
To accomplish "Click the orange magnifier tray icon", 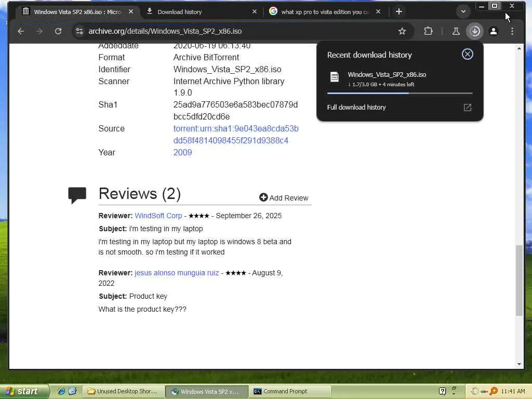I will 494,391.
